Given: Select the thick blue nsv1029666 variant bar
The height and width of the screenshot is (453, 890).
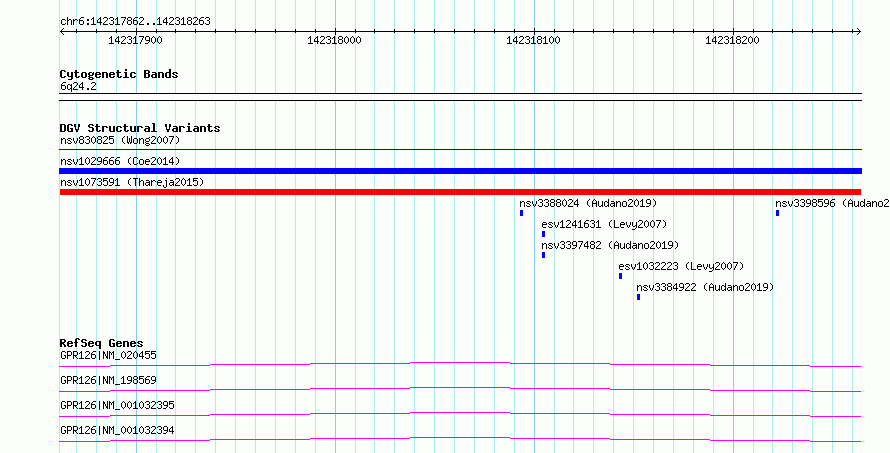Looking at the screenshot, I should click(460, 171).
